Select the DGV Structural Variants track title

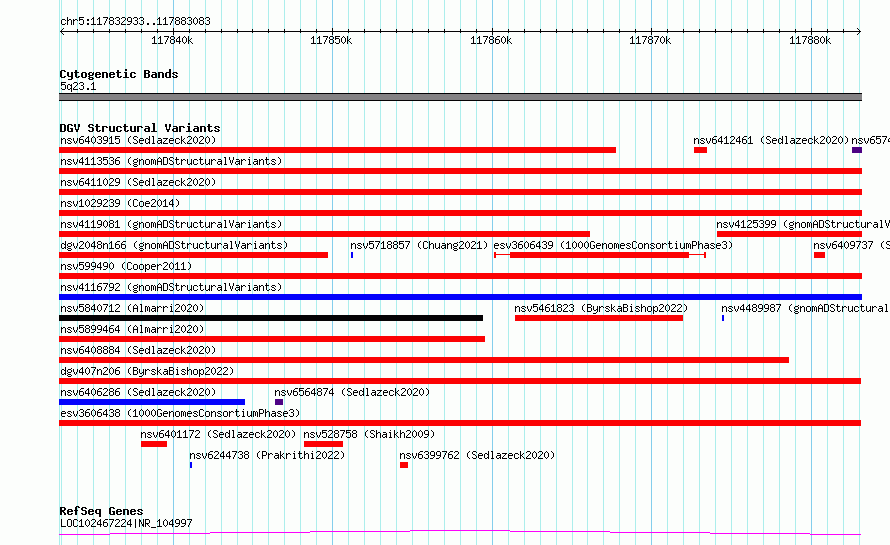(x=140, y=128)
